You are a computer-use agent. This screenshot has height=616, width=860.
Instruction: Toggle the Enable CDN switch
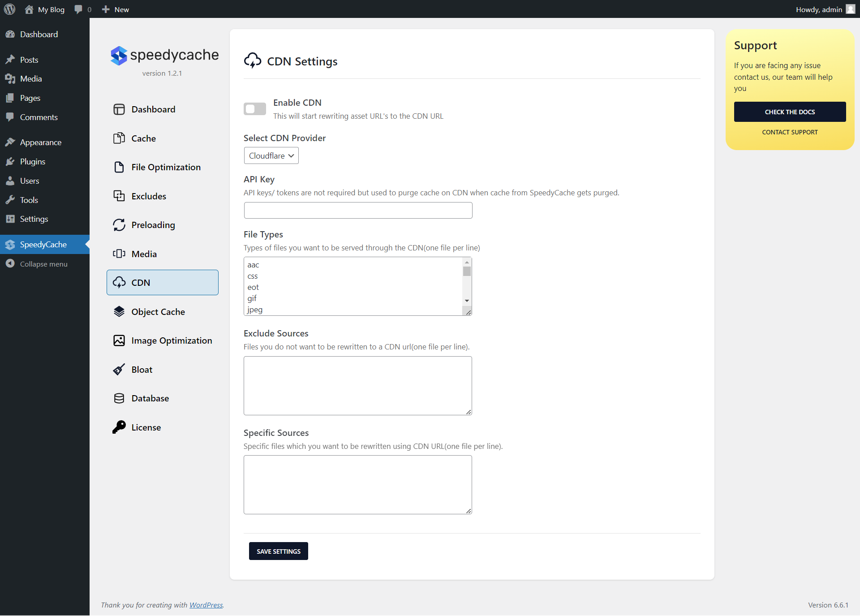[255, 109]
